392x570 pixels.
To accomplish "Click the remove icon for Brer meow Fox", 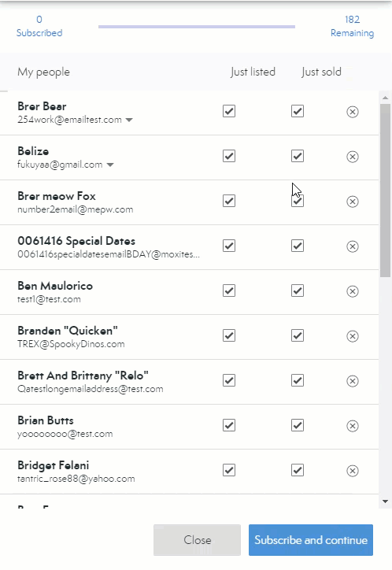I will [x=353, y=202].
